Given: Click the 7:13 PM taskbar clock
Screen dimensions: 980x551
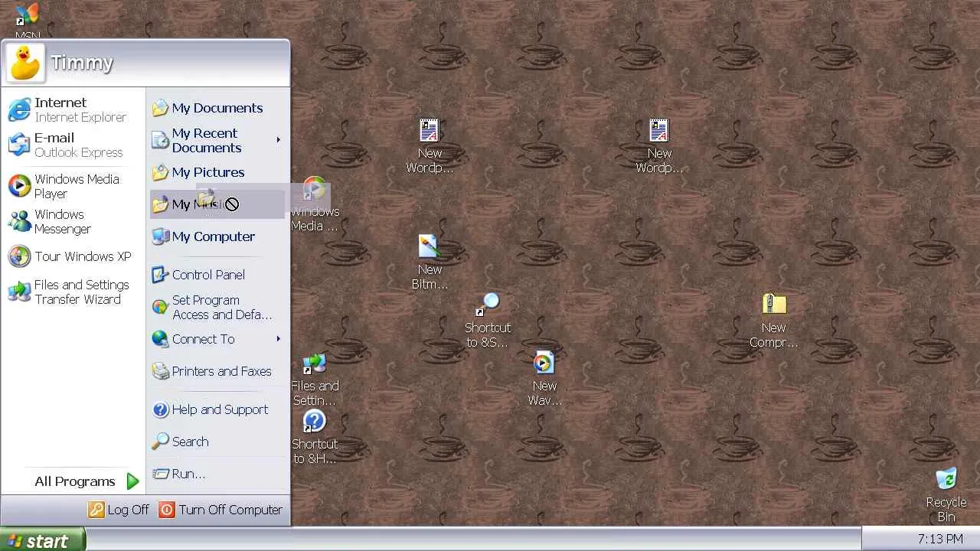Looking at the screenshot, I should pos(940,540).
